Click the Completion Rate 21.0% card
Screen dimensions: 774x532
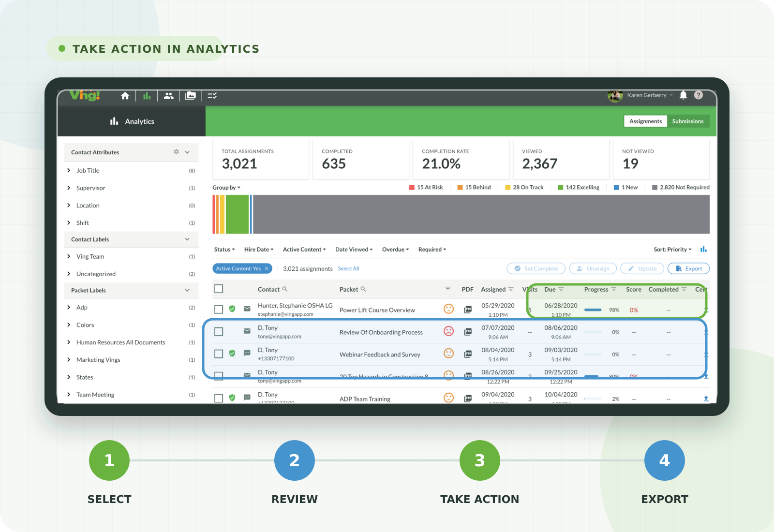461,160
